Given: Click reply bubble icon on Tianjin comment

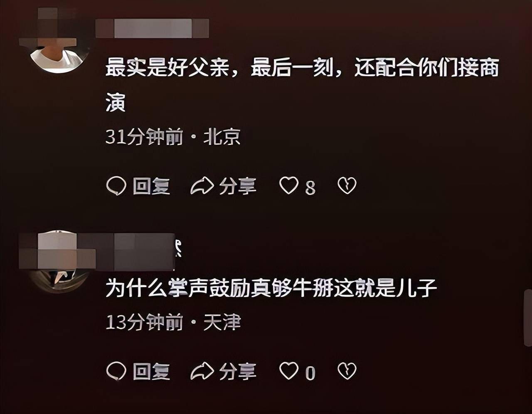Looking at the screenshot, I should coord(116,371).
